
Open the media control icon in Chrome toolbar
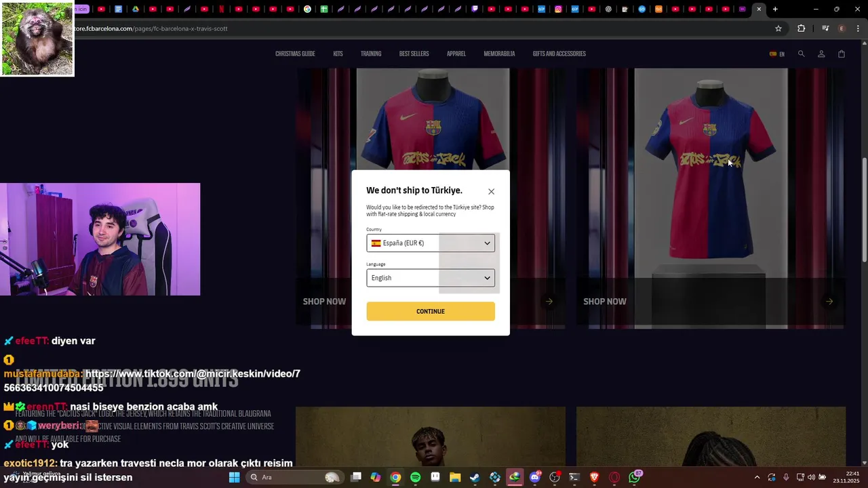(825, 28)
